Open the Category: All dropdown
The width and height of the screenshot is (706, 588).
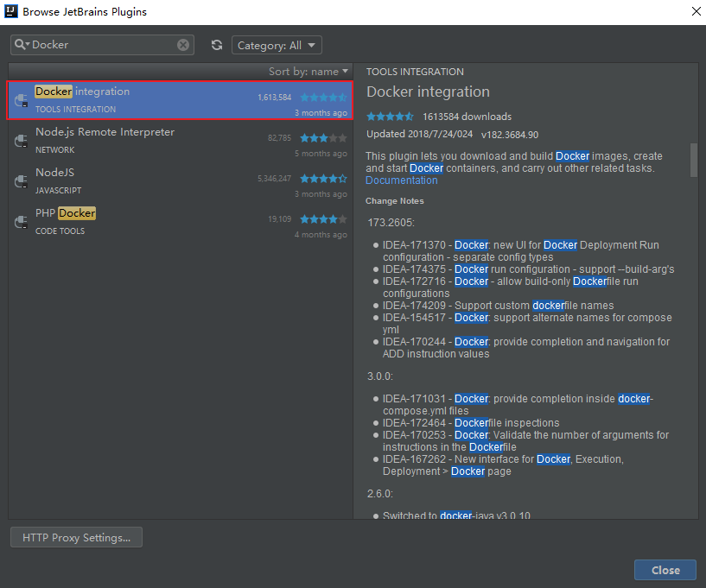277,45
